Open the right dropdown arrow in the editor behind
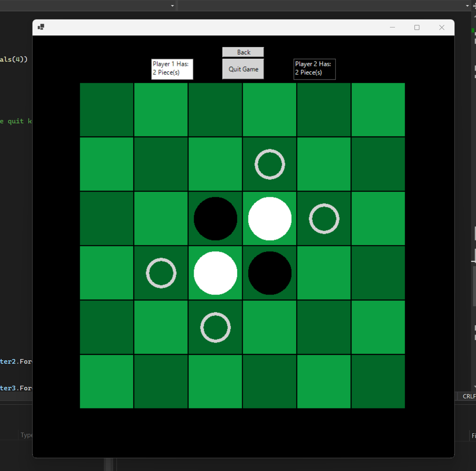The width and height of the screenshot is (476, 471). [x=467, y=6]
